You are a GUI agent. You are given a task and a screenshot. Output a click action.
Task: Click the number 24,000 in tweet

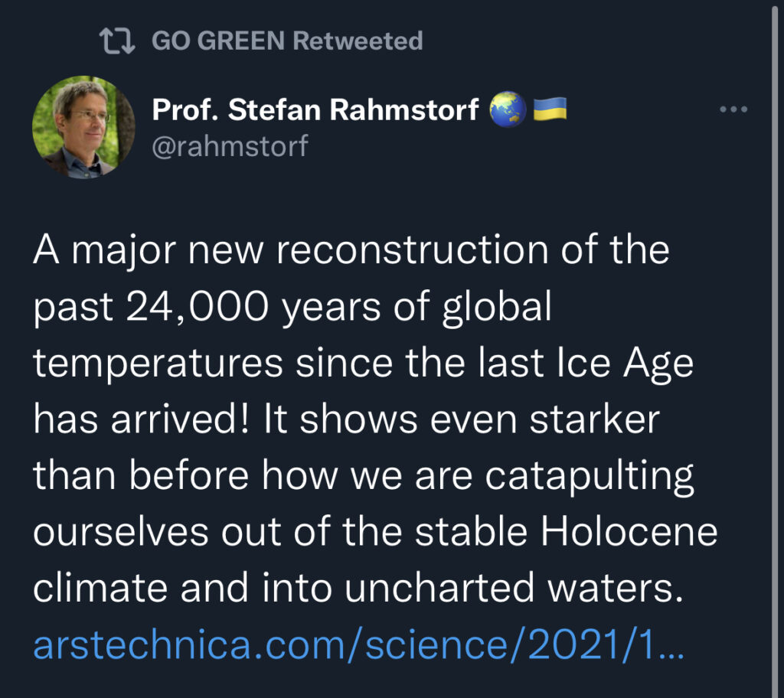[x=198, y=306]
